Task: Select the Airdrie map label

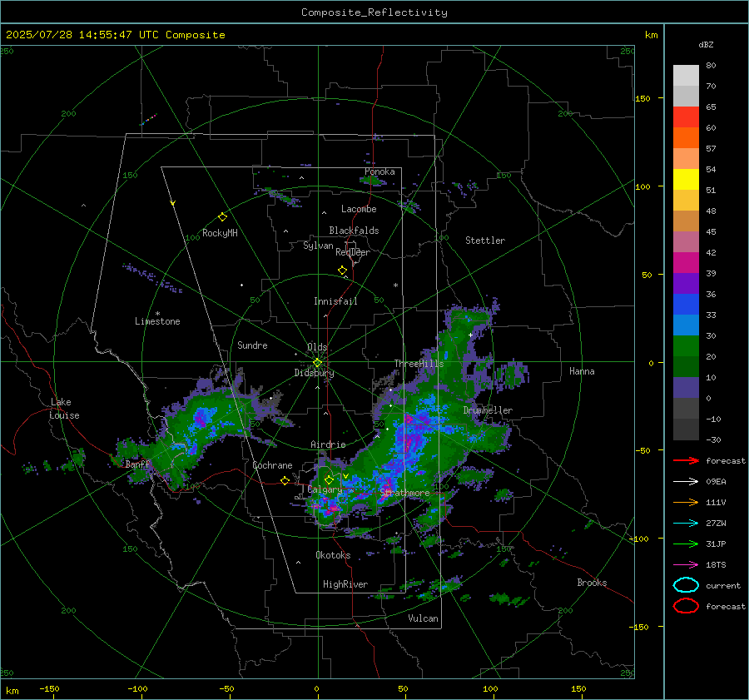Action: coord(328,444)
